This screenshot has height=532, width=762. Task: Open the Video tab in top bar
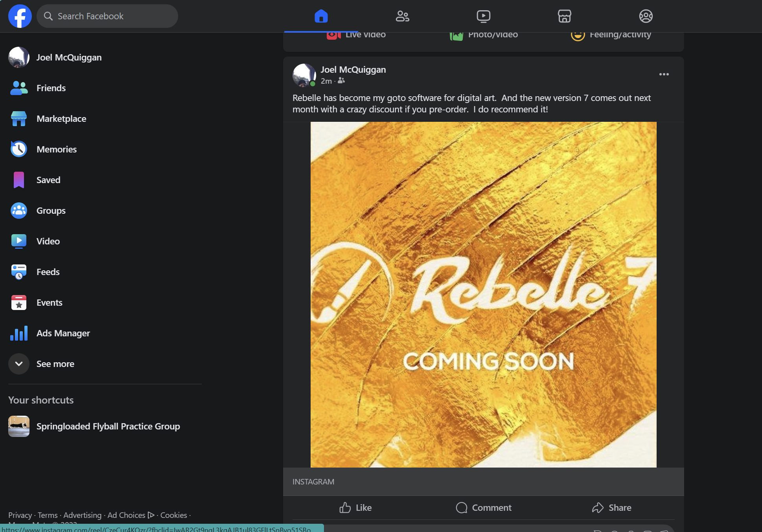pos(483,16)
